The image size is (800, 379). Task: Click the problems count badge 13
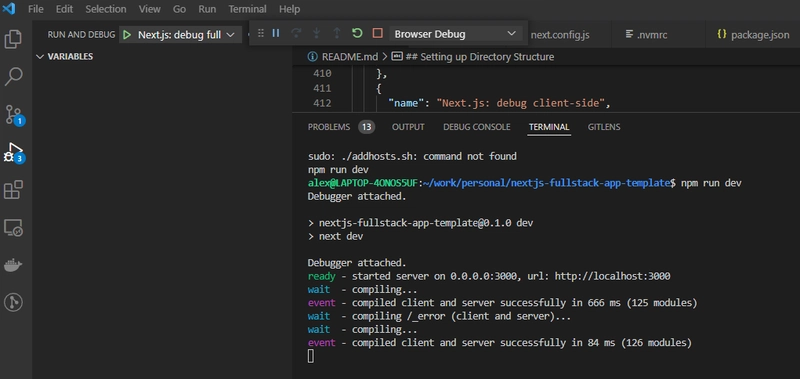click(366, 127)
